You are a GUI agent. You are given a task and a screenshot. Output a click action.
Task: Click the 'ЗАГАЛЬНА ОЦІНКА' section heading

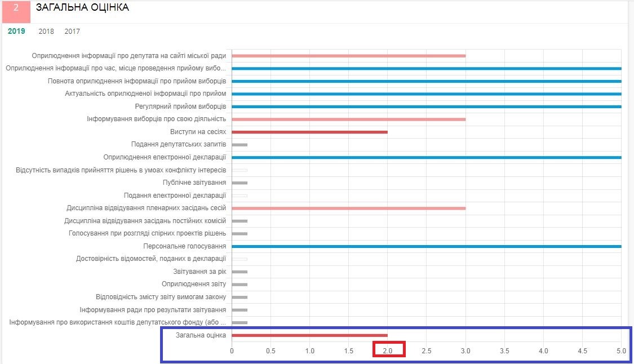82,8
